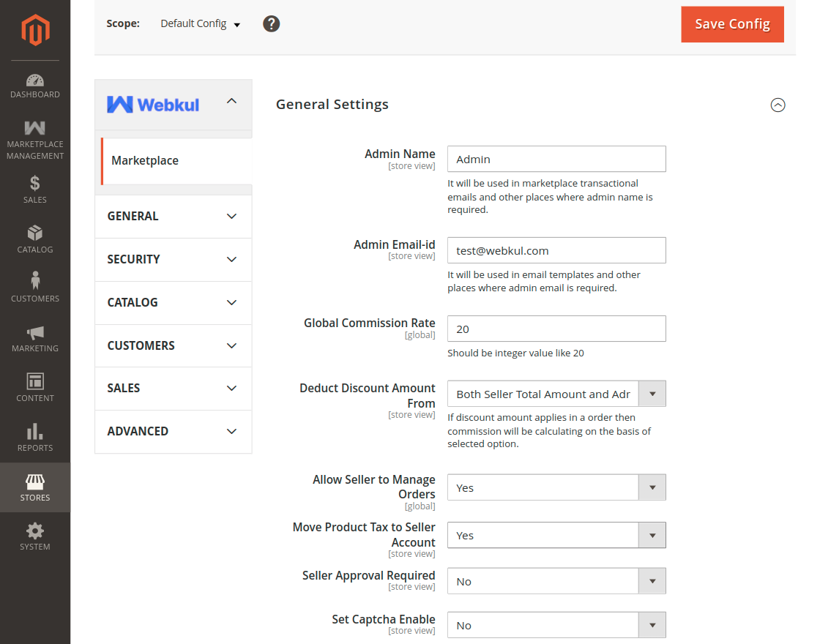Click the Magento logo icon

coord(34,30)
